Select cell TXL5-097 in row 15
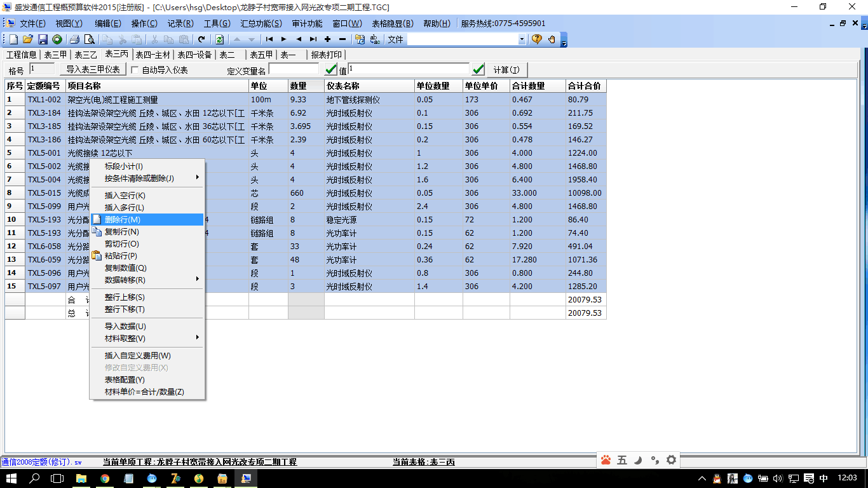 pyautogui.click(x=45, y=287)
